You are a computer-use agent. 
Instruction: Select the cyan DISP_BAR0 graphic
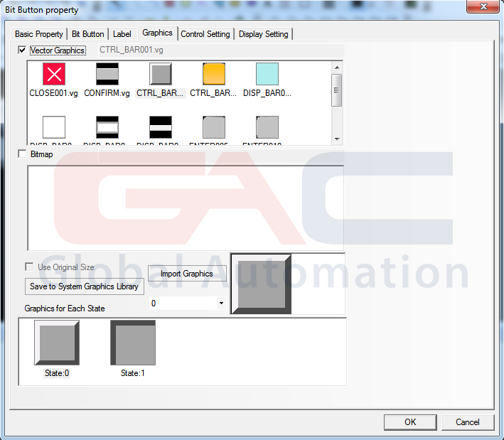pos(267,74)
